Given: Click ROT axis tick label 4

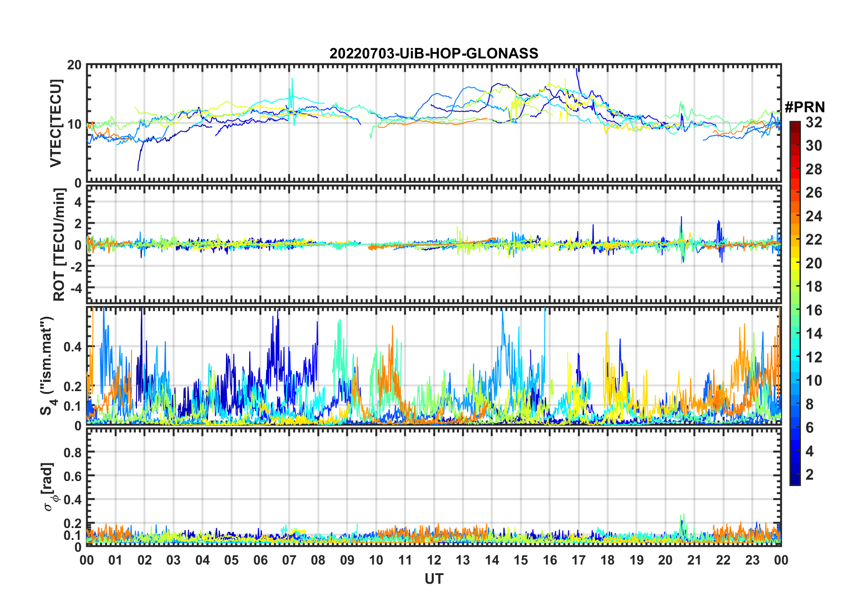Looking at the screenshot, I should (x=78, y=202).
